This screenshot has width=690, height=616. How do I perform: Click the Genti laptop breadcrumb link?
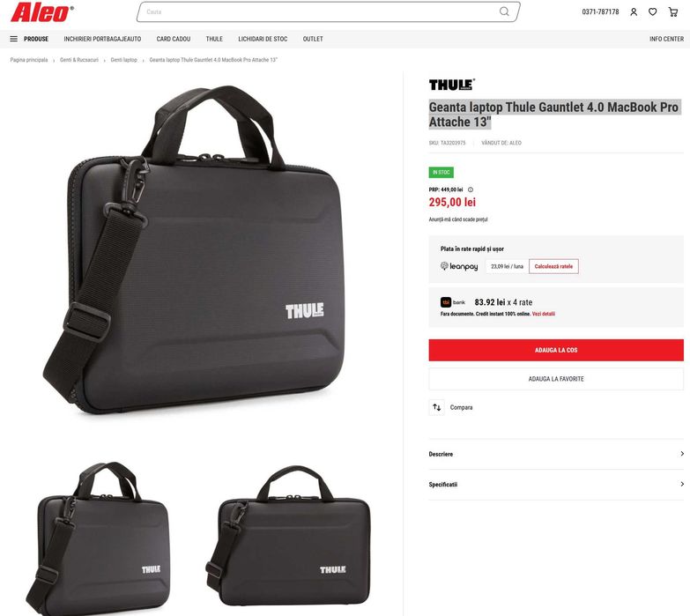[x=123, y=60]
